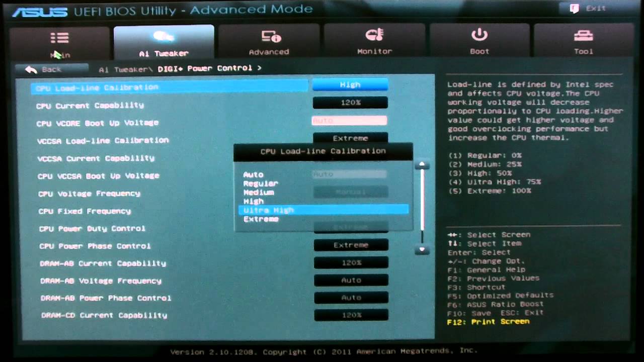This screenshot has height=362, width=644.
Task: Click the CPU Load-line Calibration popup title
Action: [323, 151]
